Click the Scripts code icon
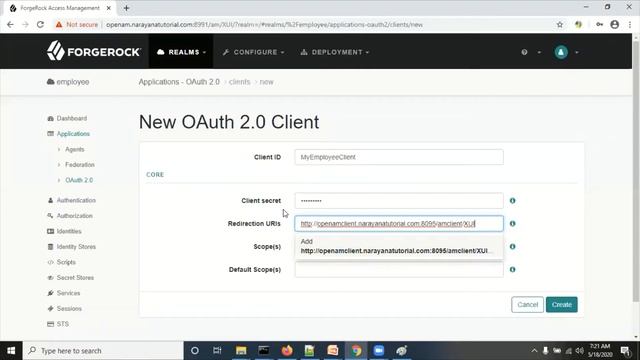This screenshot has height=360, width=640. tap(51, 262)
